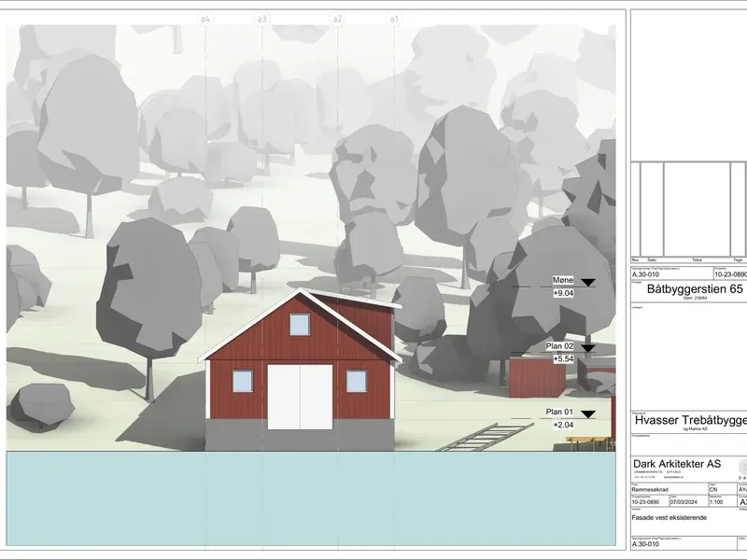Select the Plan 02 level label
Viewport: 747px width, 560px height.
(x=559, y=346)
